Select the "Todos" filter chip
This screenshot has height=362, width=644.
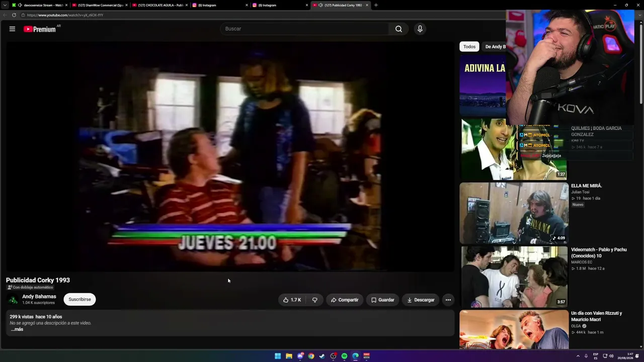click(469, 47)
